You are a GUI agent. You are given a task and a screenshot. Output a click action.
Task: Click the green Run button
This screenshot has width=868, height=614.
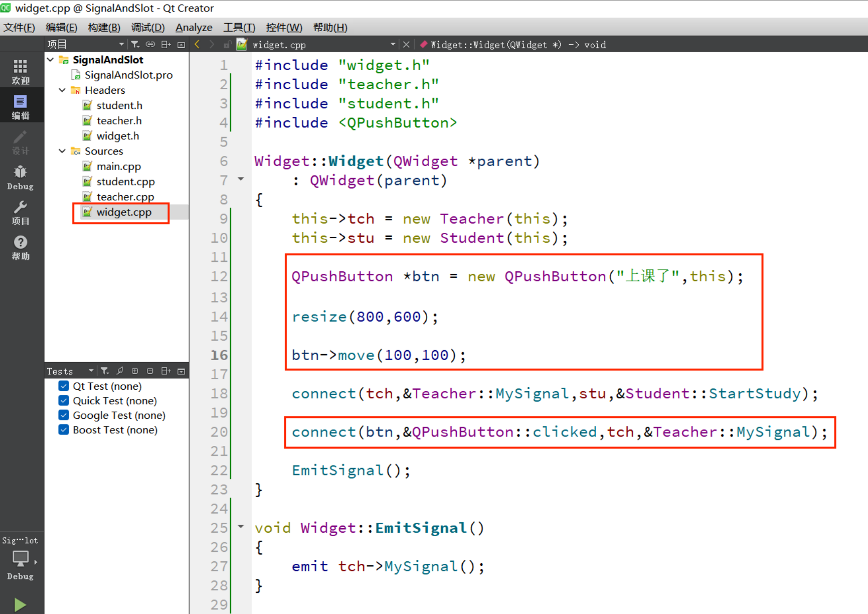(x=20, y=604)
